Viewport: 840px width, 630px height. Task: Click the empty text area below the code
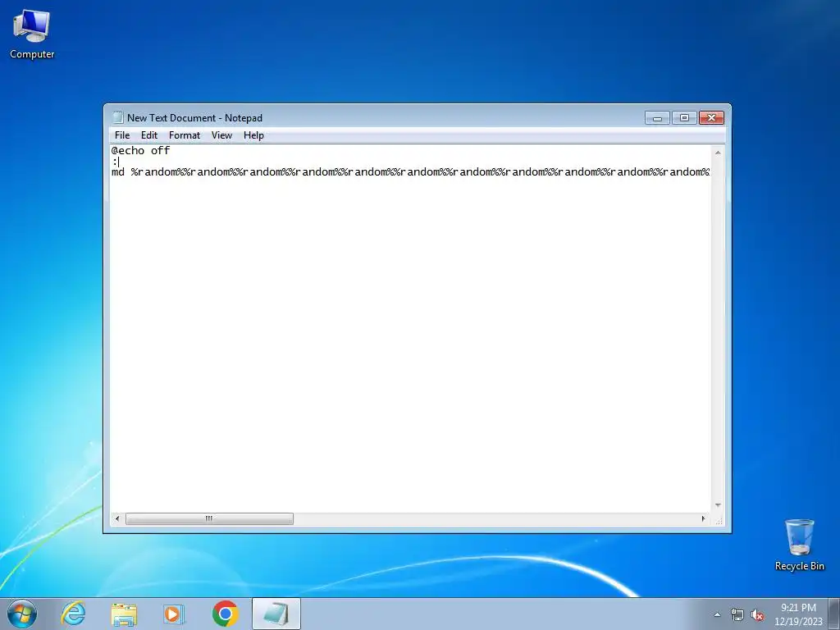[410, 343]
